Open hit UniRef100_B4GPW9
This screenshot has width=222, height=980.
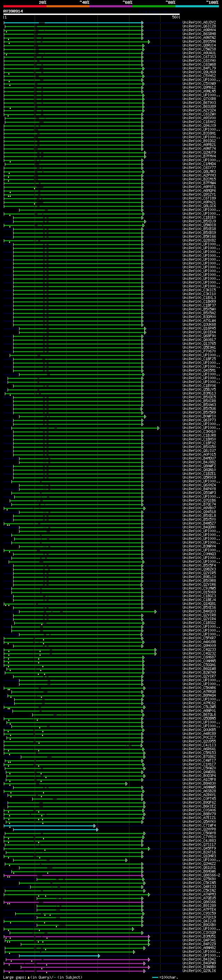tap(199, 963)
